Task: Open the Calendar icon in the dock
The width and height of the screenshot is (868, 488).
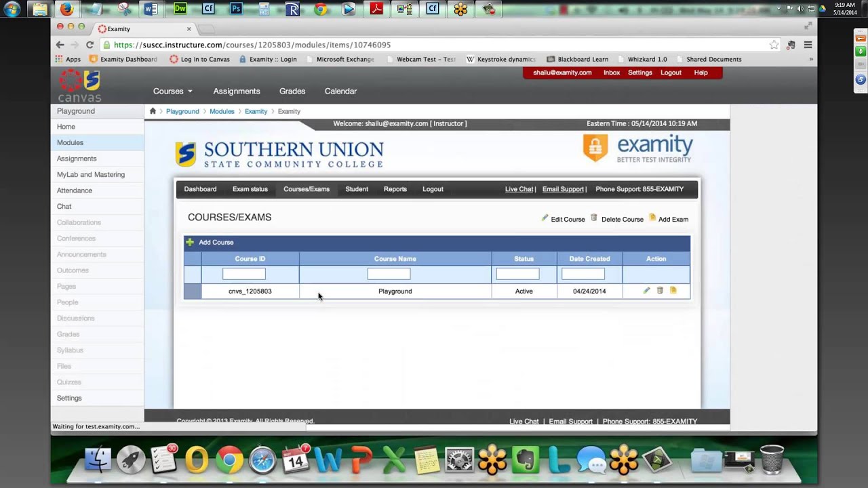Action: 296,460
